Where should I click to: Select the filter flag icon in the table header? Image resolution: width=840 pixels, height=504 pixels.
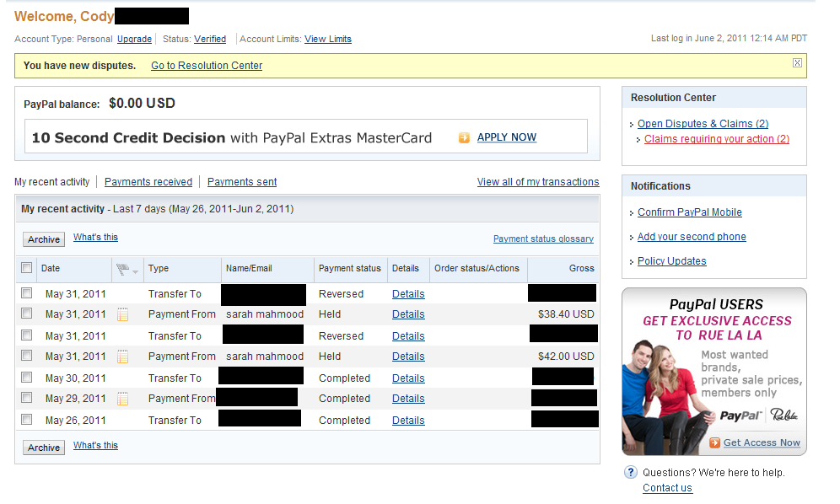click(121, 270)
